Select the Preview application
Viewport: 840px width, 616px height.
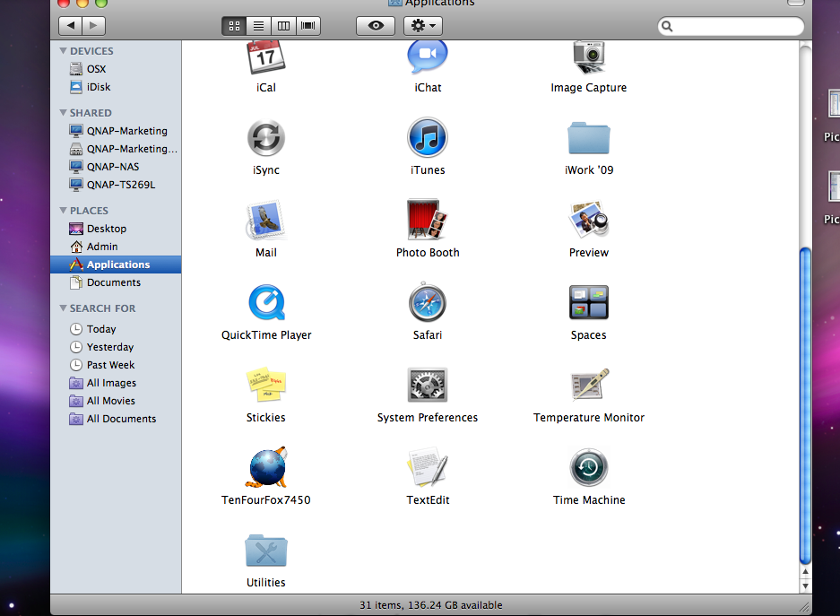589,220
